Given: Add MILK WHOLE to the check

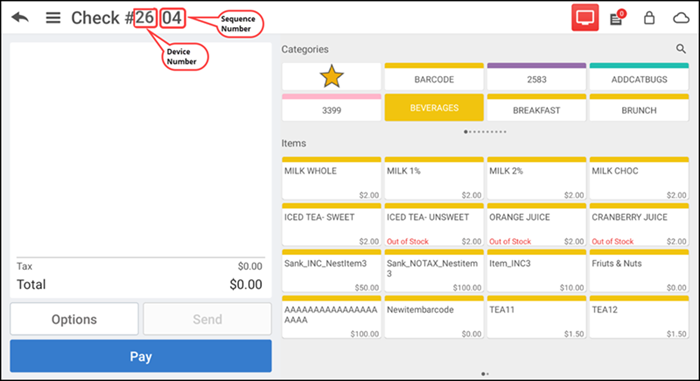Looking at the screenshot, I should pyautogui.click(x=331, y=178).
